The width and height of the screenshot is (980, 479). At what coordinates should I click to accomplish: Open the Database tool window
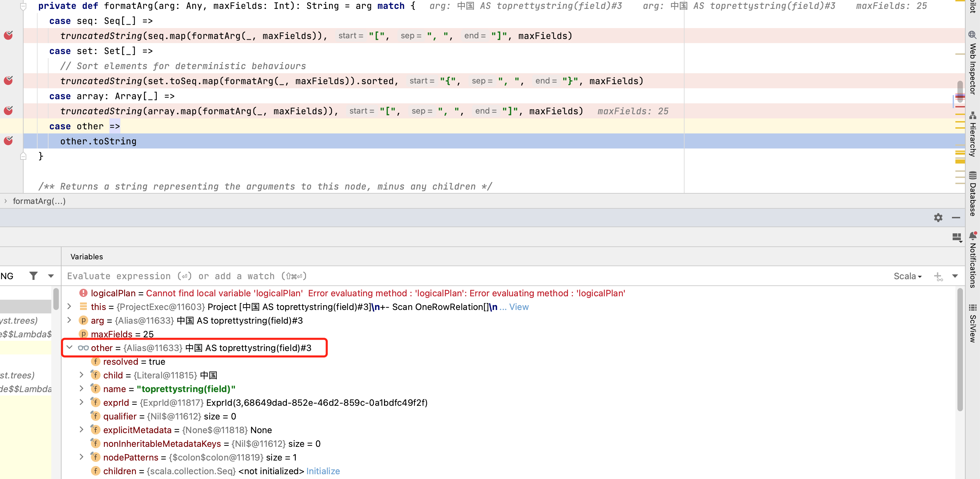[x=973, y=193]
